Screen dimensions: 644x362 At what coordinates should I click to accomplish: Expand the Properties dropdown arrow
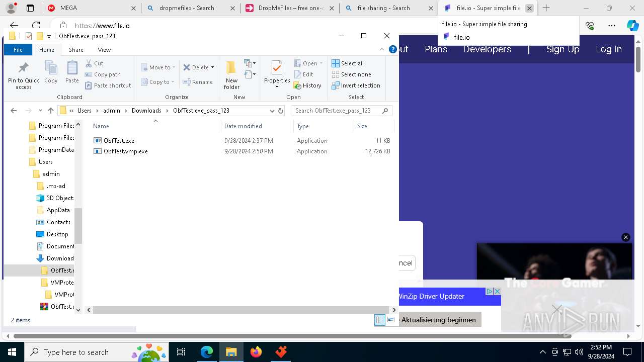tap(277, 87)
